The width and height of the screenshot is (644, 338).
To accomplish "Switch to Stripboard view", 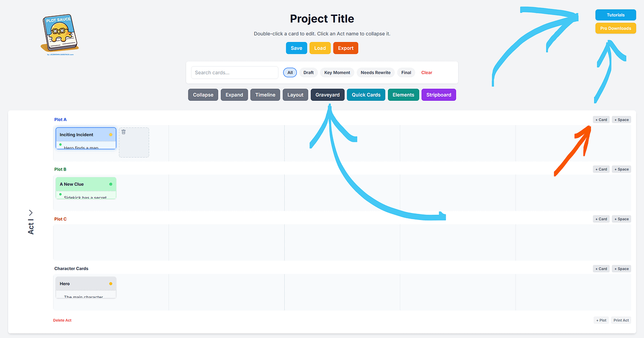I will (439, 95).
